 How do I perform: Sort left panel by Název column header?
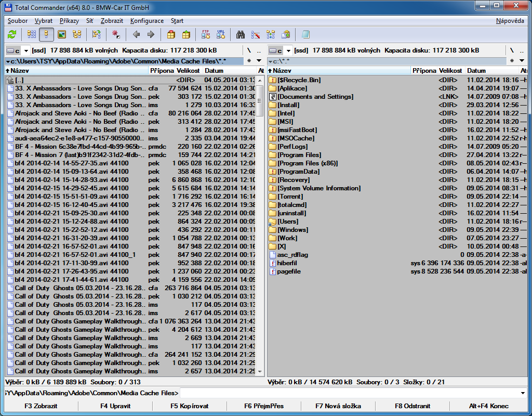coord(77,71)
